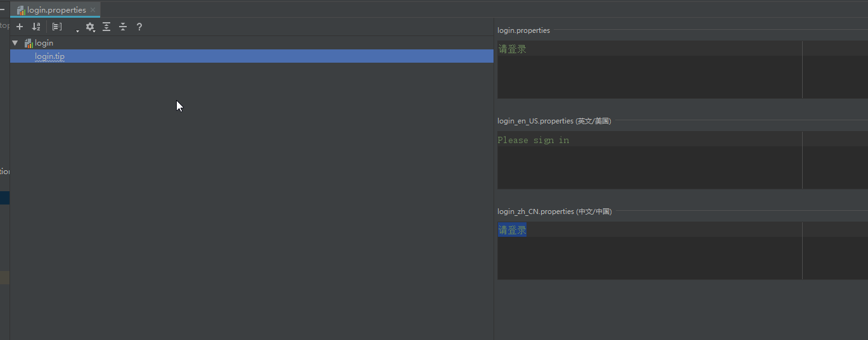Collapse the login bundle tree arrow
This screenshot has width=868, height=340.
point(15,43)
